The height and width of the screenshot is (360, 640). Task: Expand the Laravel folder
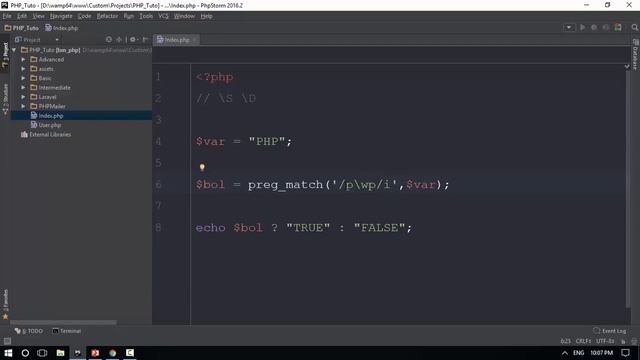[x=23, y=97]
